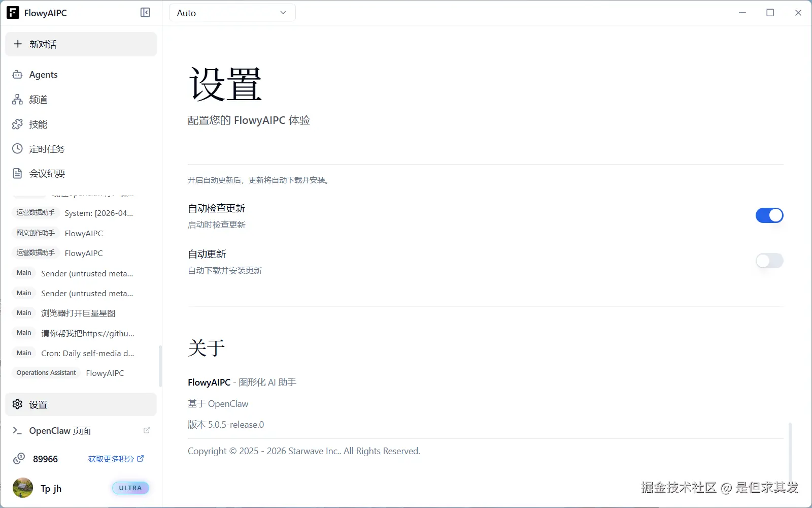Click the ULTRA plan badge
The width and height of the screenshot is (812, 508).
pos(130,488)
